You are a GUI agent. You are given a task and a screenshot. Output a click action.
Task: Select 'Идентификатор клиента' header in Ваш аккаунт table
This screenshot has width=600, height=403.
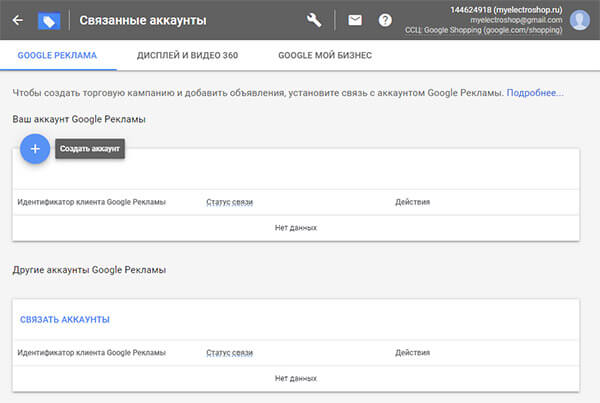coord(92,202)
